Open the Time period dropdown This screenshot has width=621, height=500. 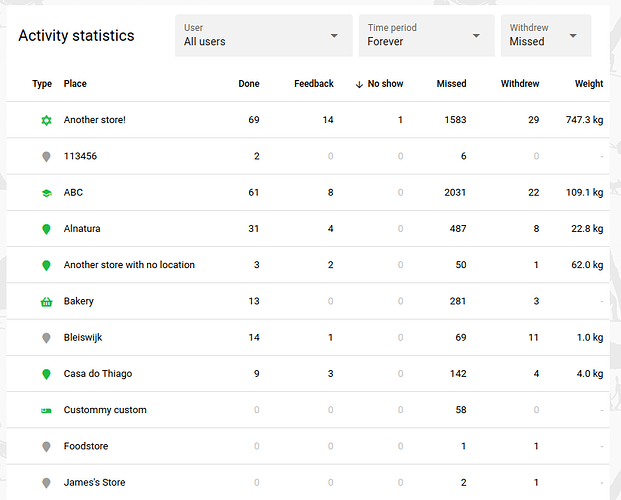pyautogui.click(x=427, y=36)
